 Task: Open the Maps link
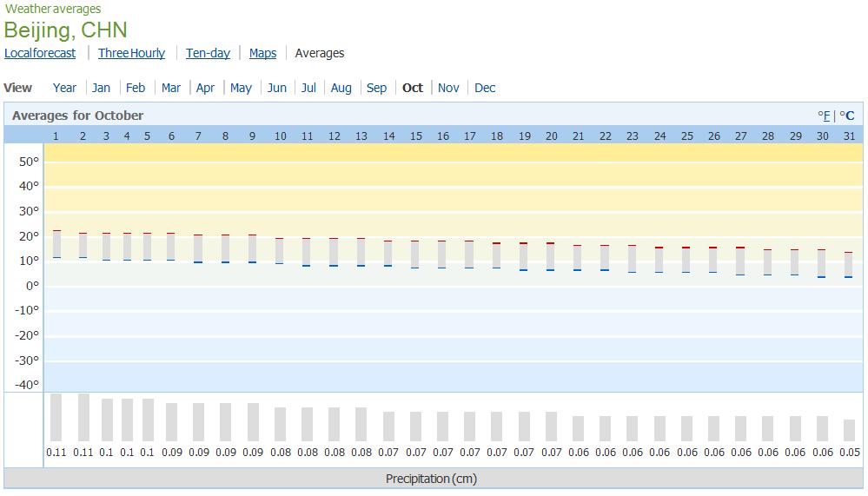point(262,53)
